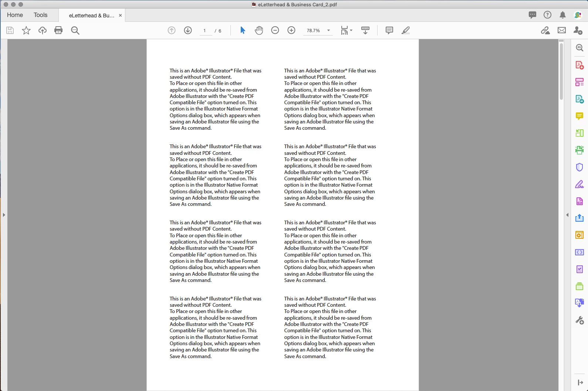Choose the Selection arrow tool
The width and height of the screenshot is (588, 391).
pos(243,30)
